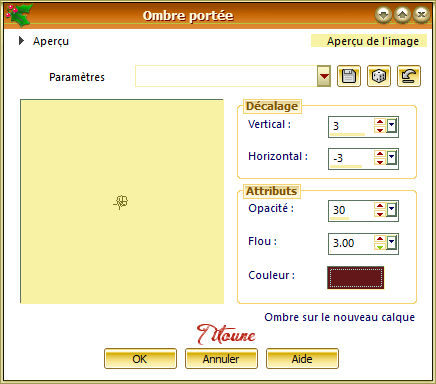Click the Horizontal value input field
This screenshot has height=384, width=436.
(x=351, y=159)
